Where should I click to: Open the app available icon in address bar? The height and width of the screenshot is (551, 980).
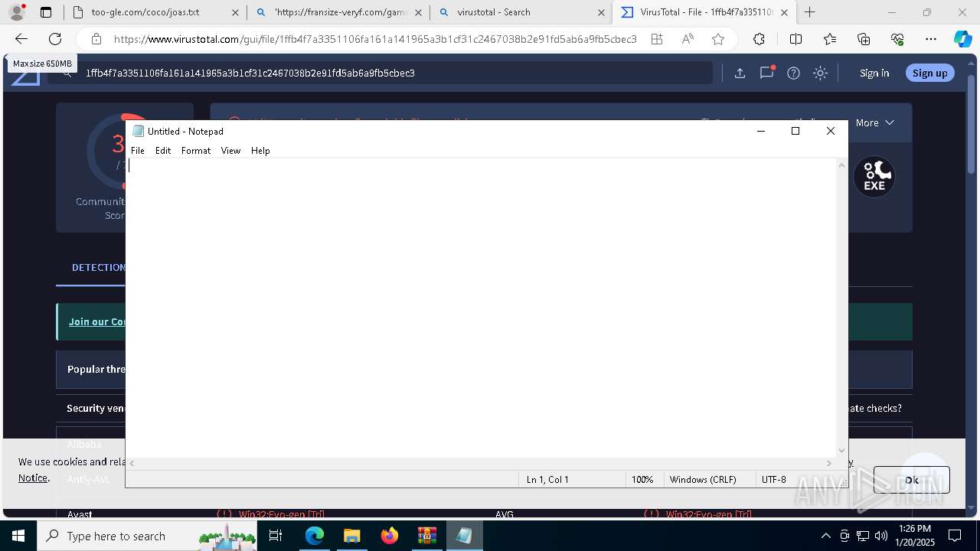click(657, 39)
